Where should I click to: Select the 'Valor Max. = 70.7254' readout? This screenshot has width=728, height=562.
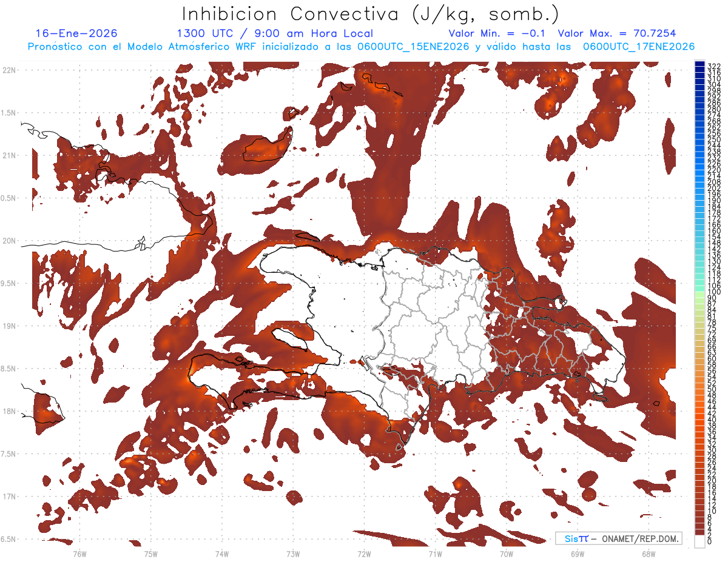pos(617,33)
